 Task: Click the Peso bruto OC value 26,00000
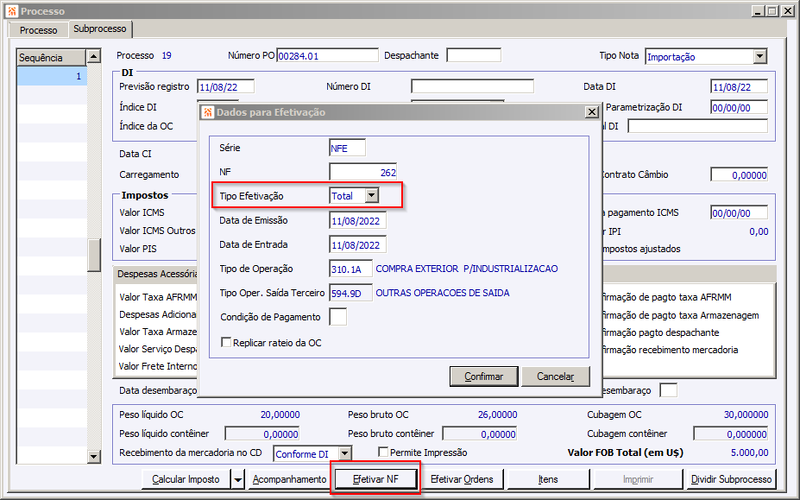[497, 415]
